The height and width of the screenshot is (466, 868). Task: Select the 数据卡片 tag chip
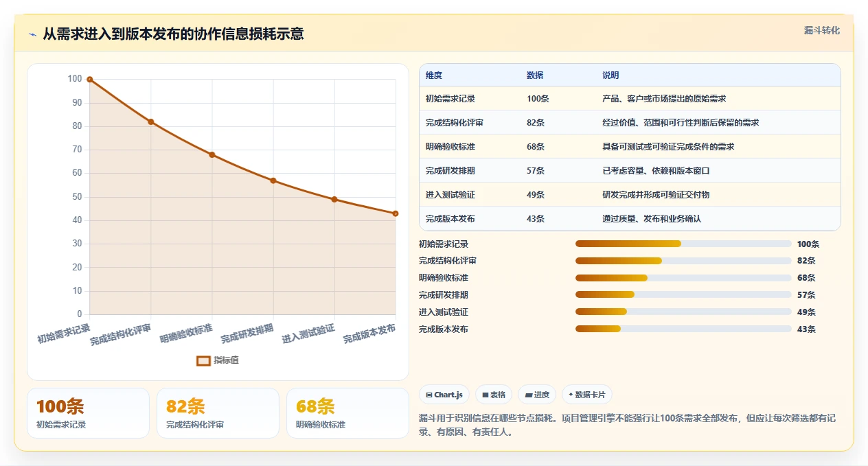point(587,395)
